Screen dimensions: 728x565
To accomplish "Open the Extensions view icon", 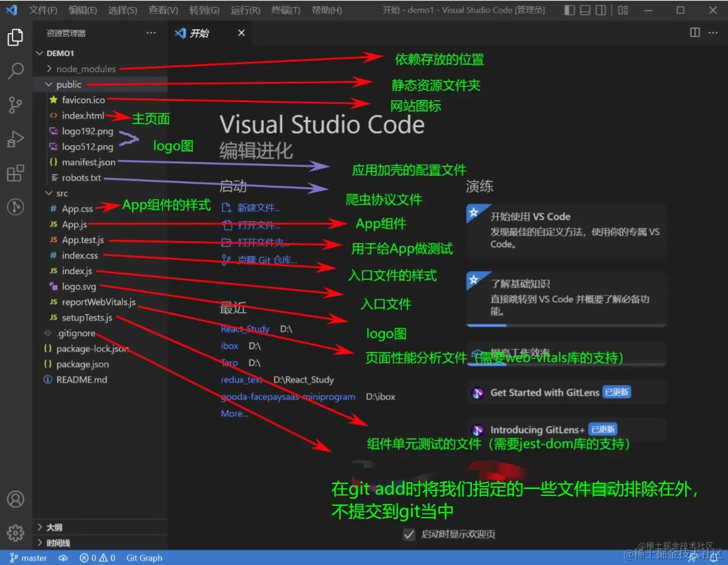I will point(16,173).
